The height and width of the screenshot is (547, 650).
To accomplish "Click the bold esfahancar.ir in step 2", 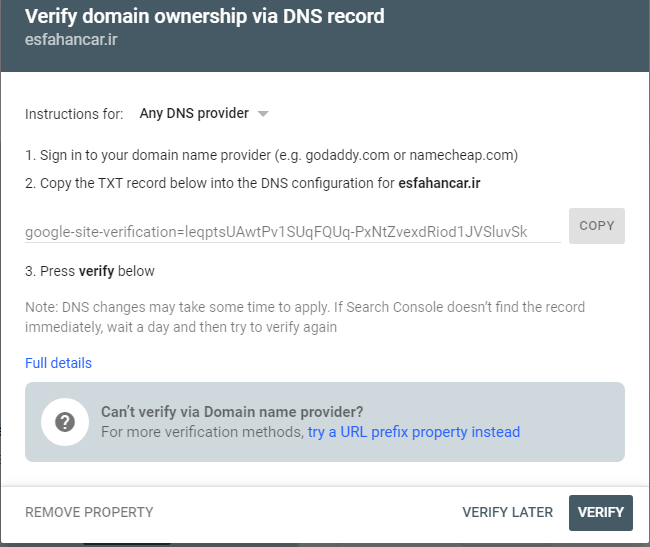I will click(x=439, y=182).
